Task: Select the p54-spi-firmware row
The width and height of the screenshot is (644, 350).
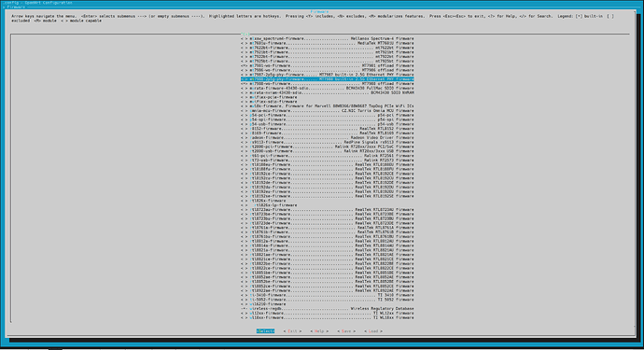Action: [x=328, y=120]
